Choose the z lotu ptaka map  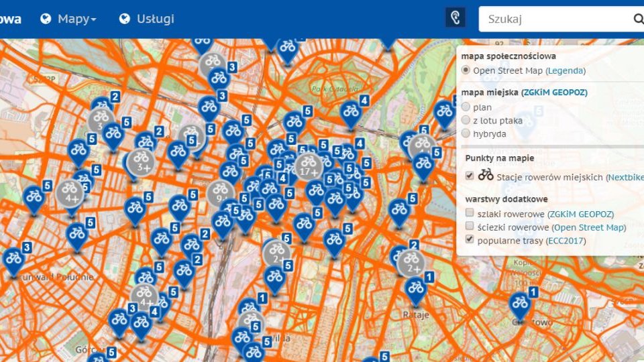(466, 120)
